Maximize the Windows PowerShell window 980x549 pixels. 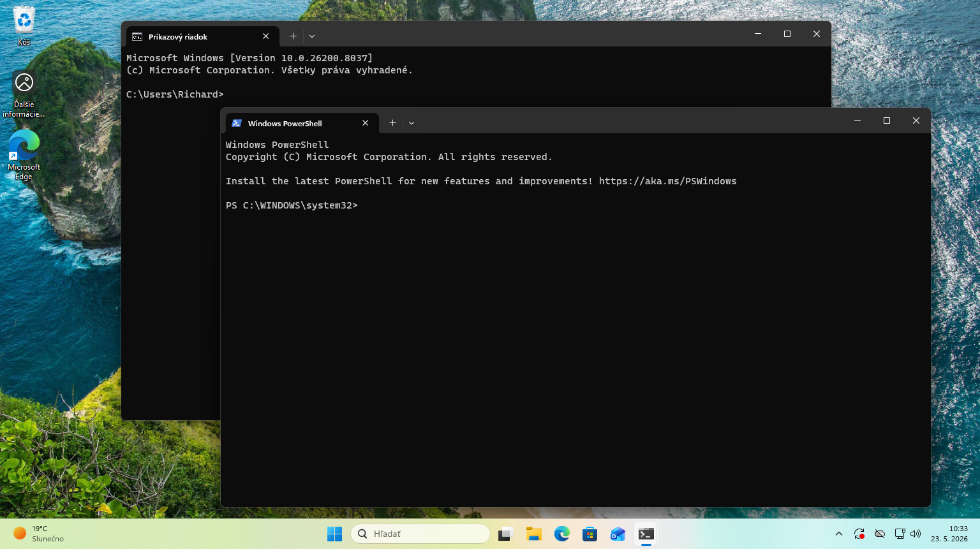point(887,121)
